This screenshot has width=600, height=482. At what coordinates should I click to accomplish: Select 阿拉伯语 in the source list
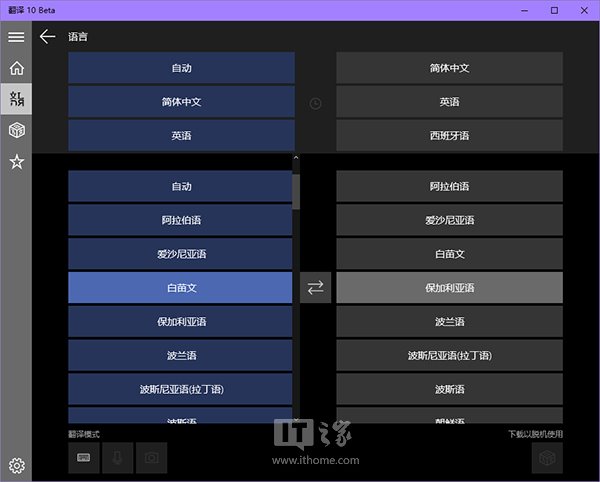tap(180, 220)
